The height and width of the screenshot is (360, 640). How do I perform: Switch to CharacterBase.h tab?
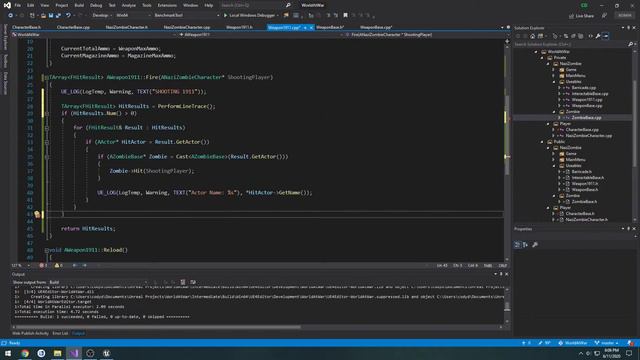coord(27,27)
